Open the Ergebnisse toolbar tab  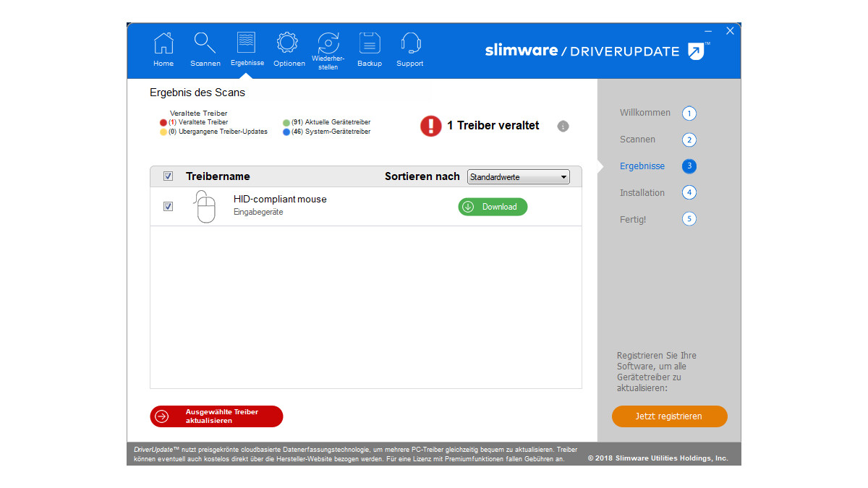[247, 50]
